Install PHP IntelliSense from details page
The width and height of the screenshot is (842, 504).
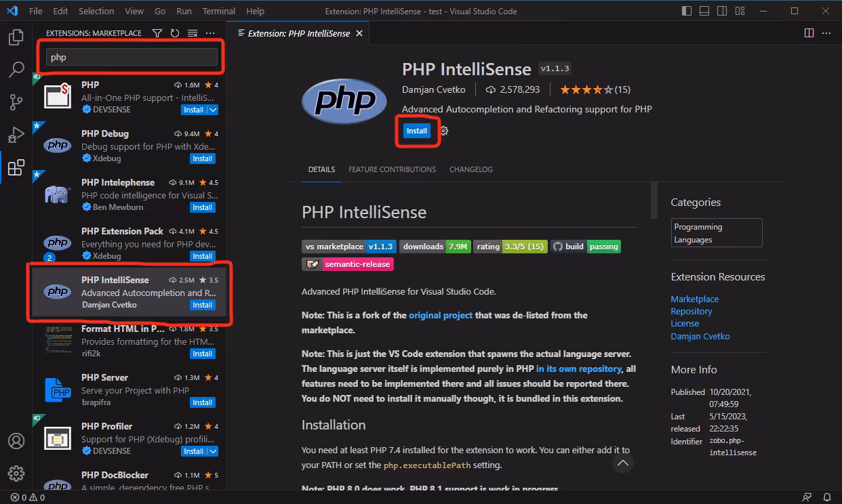pos(417,131)
